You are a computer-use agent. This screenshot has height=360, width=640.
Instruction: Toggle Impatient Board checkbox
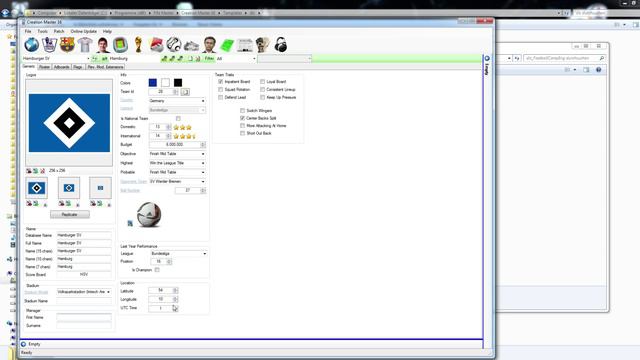click(x=221, y=82)
